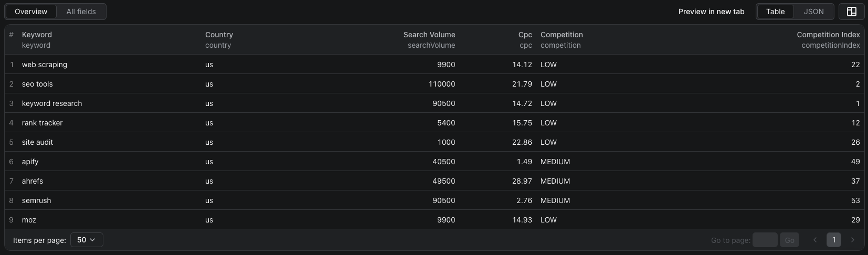Select the 'rank tracker' keyword cell
868x255 pixels.
click(x=42, y=123)
